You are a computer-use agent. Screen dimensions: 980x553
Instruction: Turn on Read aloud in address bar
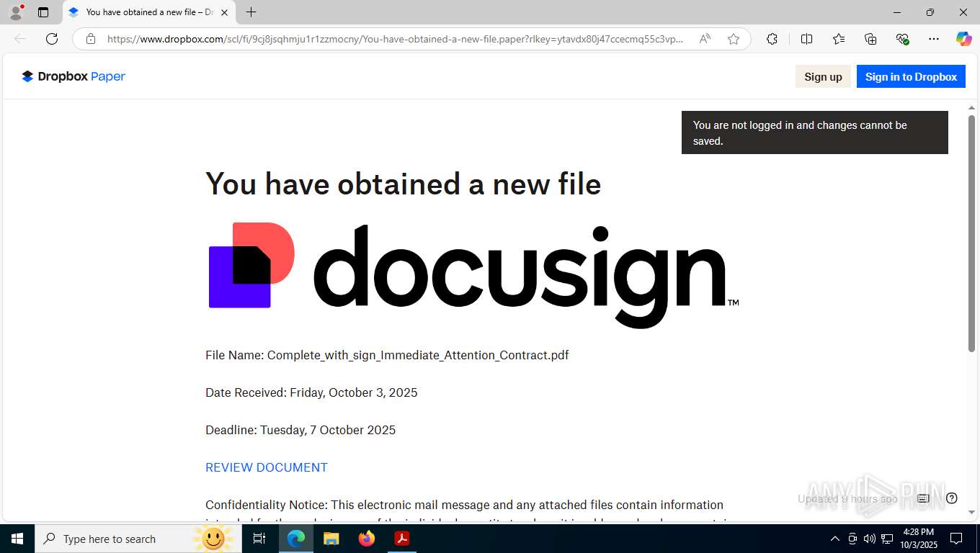[x=705, y=39]
